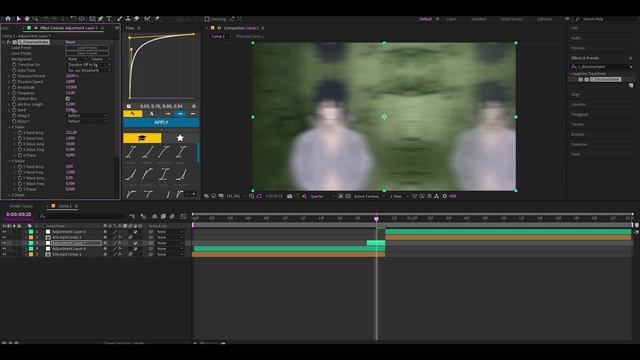Toggle the Motion Blur checkbox

click(x=68, y=98)
